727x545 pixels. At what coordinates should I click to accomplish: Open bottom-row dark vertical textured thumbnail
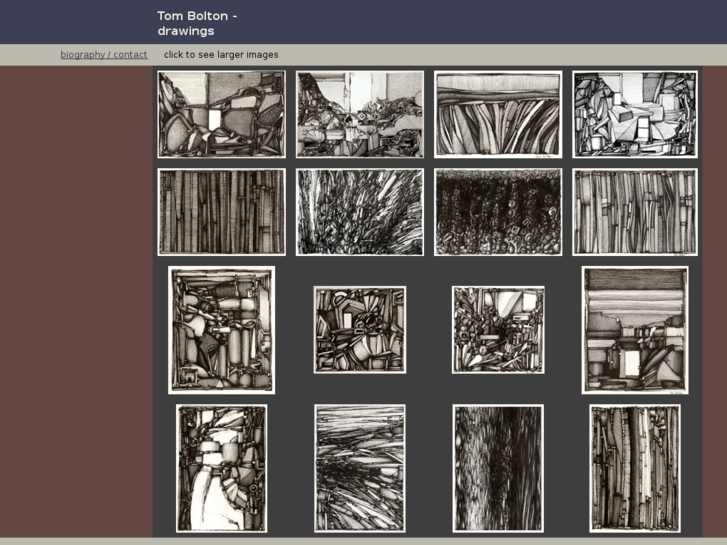tap(498, 468)
